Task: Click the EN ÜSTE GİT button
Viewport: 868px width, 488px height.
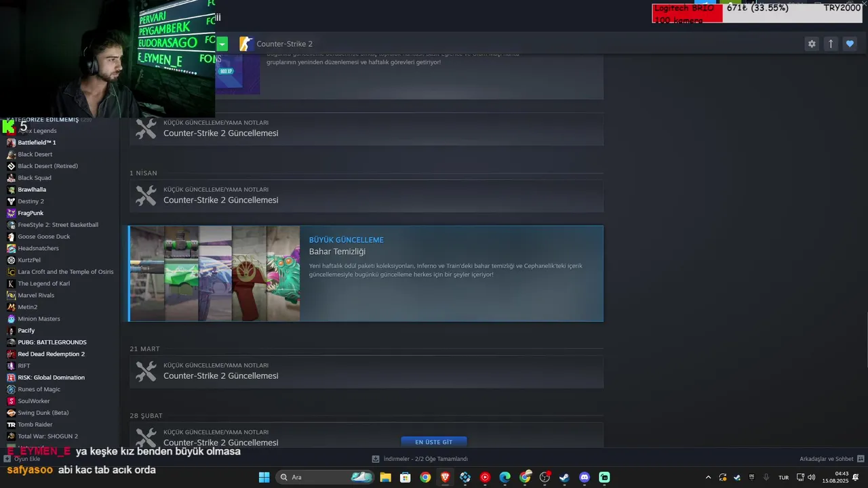Action: 434,442
